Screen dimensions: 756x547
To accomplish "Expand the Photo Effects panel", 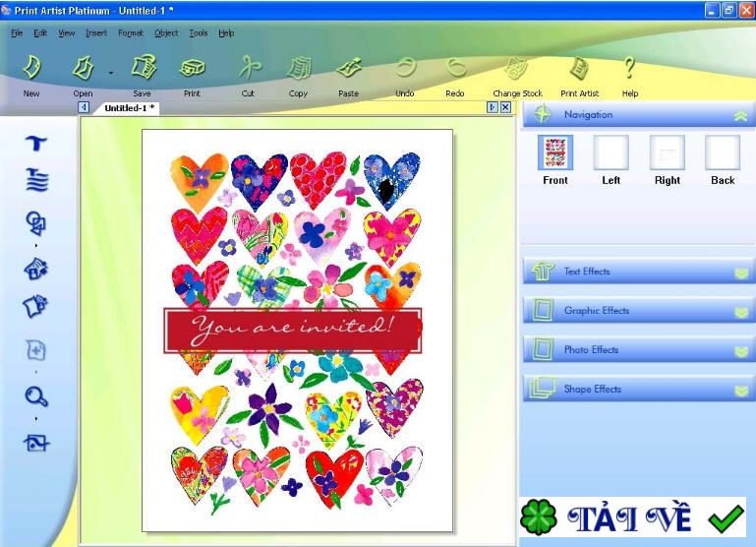I will click(x=741, y=351).
